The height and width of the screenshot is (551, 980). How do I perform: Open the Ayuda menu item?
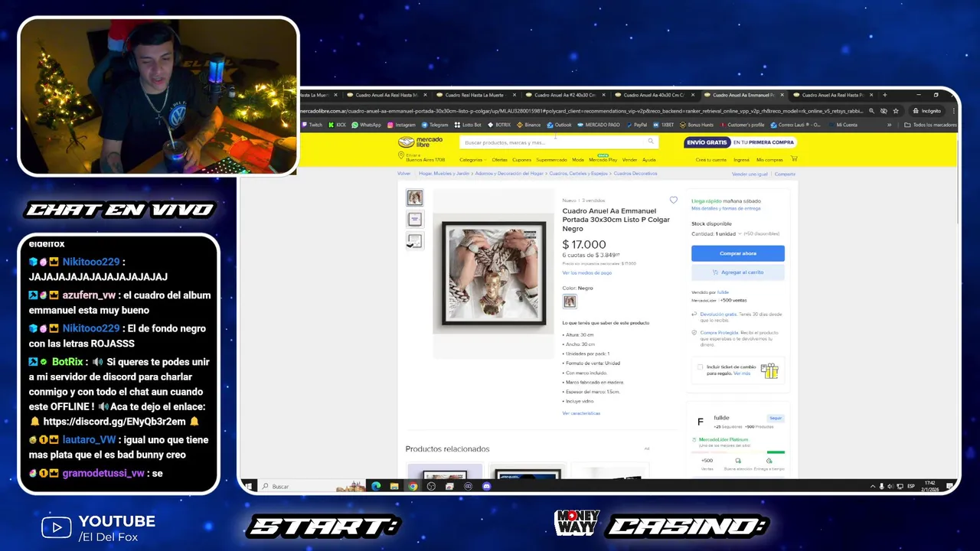[649, 160]
